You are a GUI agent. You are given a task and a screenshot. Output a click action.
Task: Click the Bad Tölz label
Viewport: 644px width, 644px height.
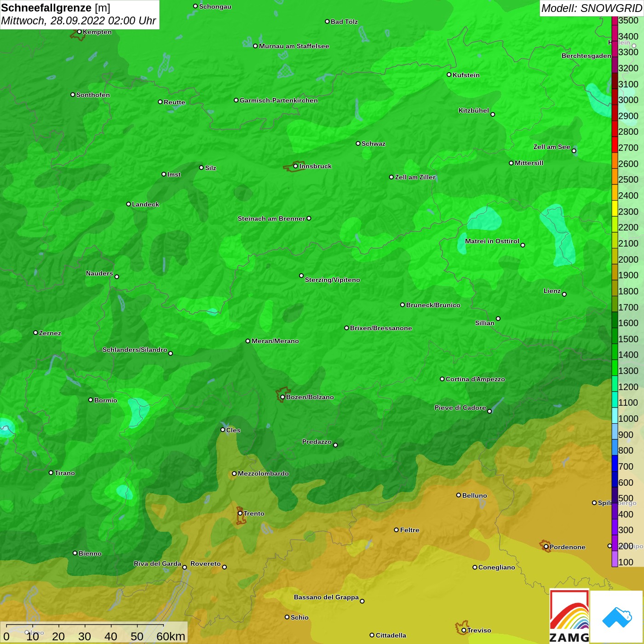coord(344,22)
